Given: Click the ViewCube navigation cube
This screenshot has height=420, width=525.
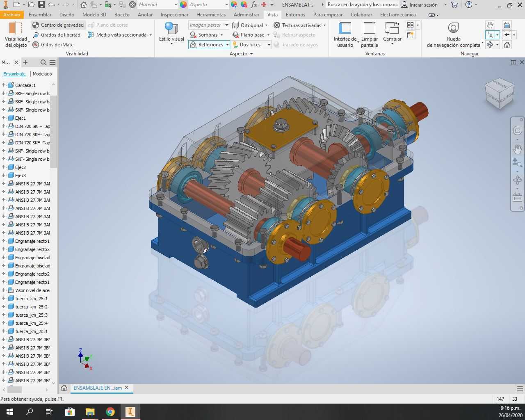Looking at the screenshot, I should click(x=499, y=93).
